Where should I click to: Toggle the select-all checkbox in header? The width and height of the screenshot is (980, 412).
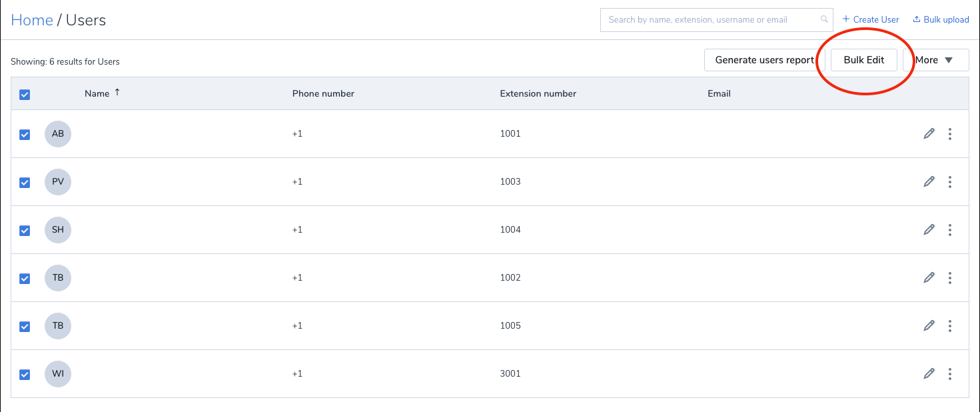(x=25, y=95)
